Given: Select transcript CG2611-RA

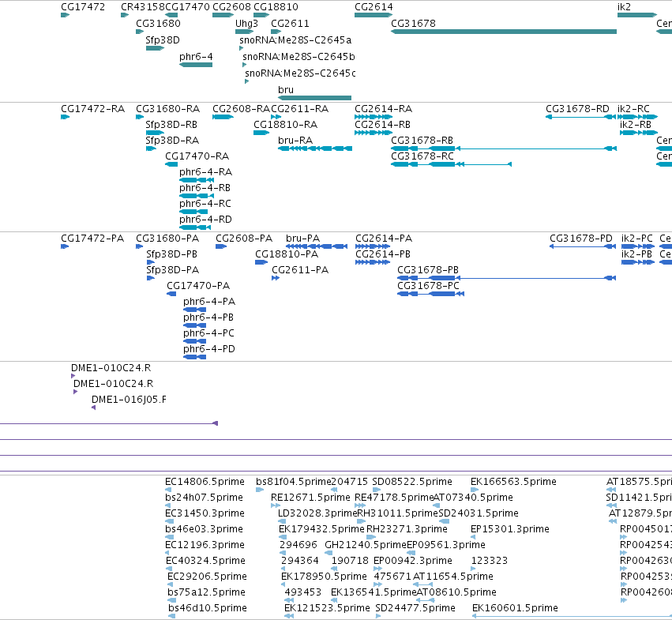Looking at the screenshot, I should (299, 109).
